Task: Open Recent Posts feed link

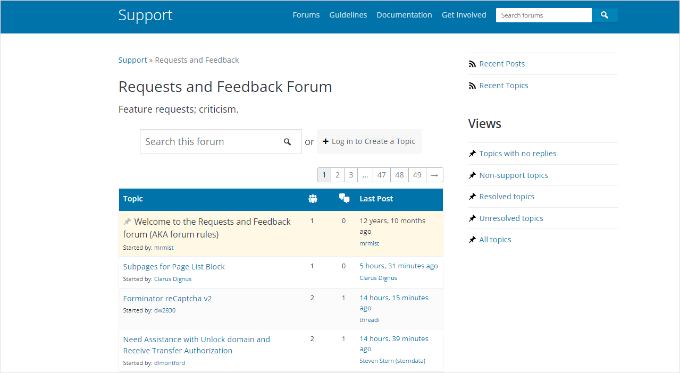Action: point(502,64)
